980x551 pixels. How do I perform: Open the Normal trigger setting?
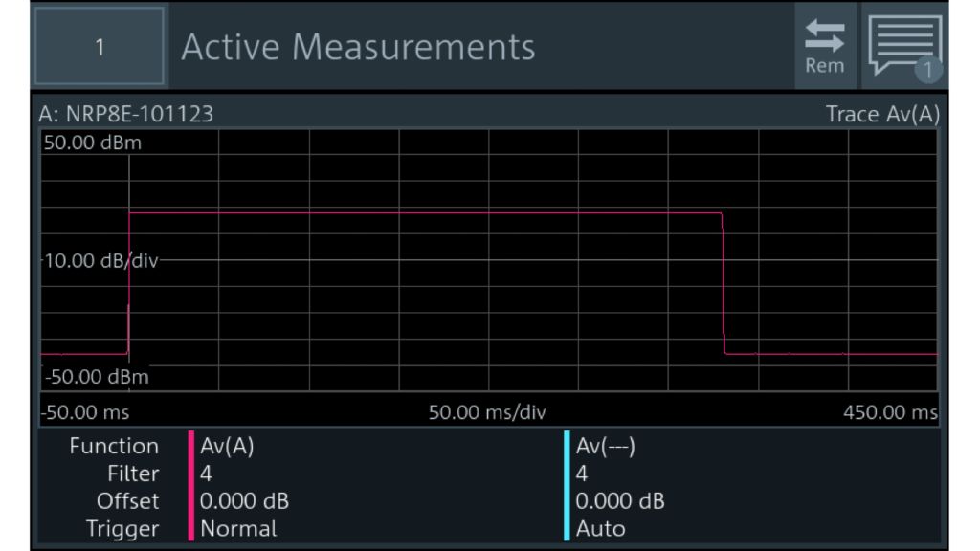tap(238, 528)
